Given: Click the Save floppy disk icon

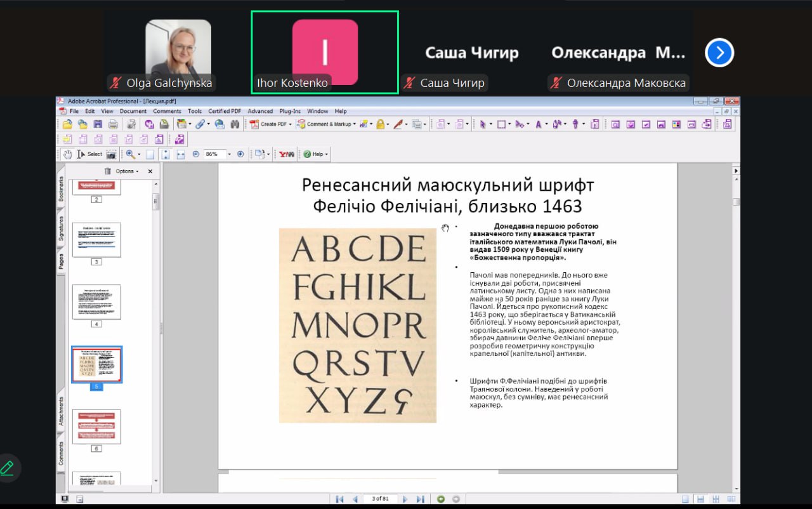Looking at the screenshot, I should (x=98, y=124).
